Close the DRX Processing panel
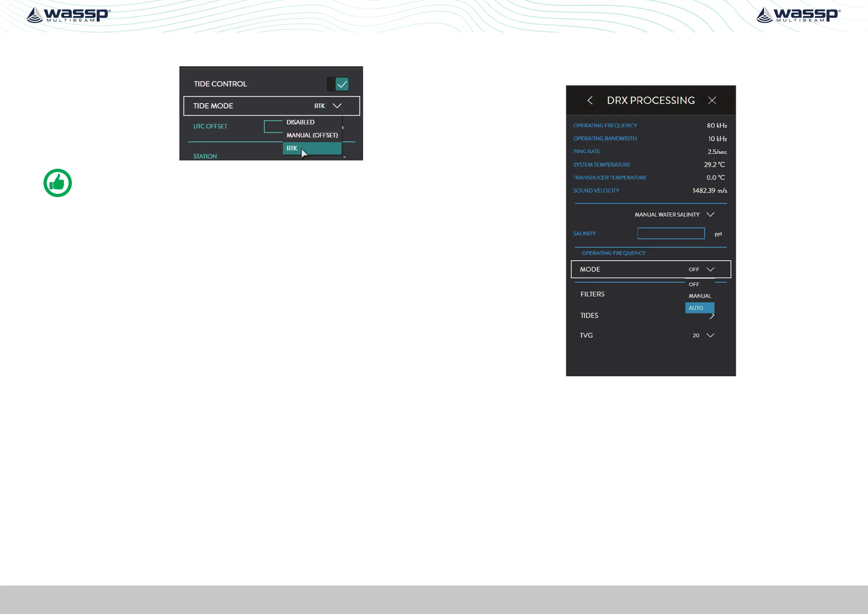Screen dimensions: 868x614 [712, 101]
